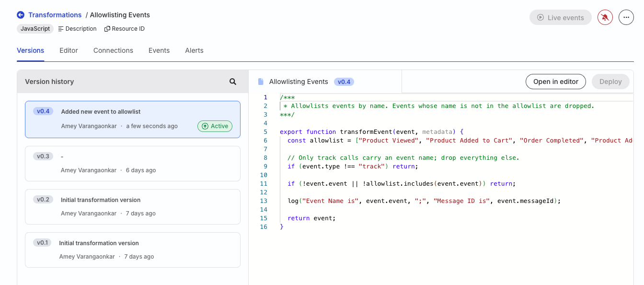Select version v0.2 Initial transformation version

coord(133,207)
